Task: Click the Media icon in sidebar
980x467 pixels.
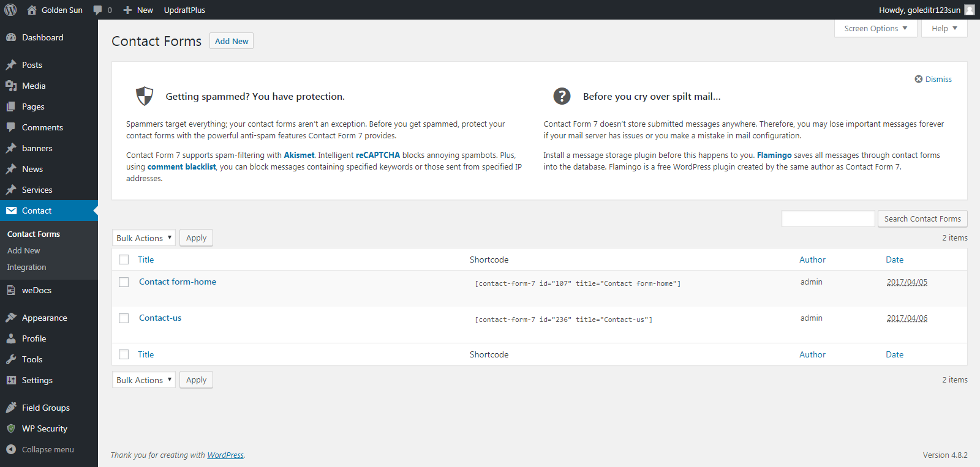Action: 11,86
